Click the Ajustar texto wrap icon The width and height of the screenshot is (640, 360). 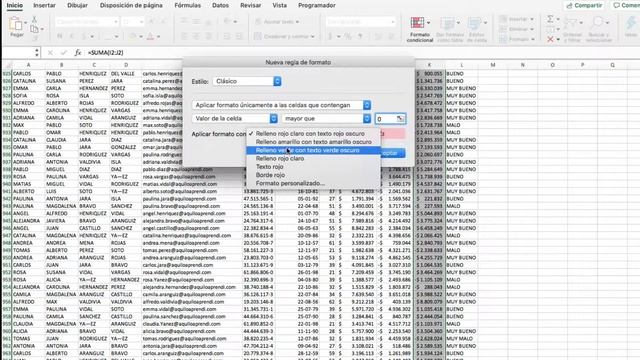[x=258, y=22]
